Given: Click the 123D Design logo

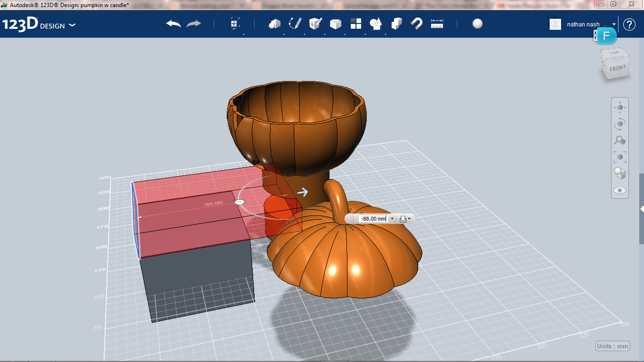Looking at the screenshot, I should coord(33,24).
